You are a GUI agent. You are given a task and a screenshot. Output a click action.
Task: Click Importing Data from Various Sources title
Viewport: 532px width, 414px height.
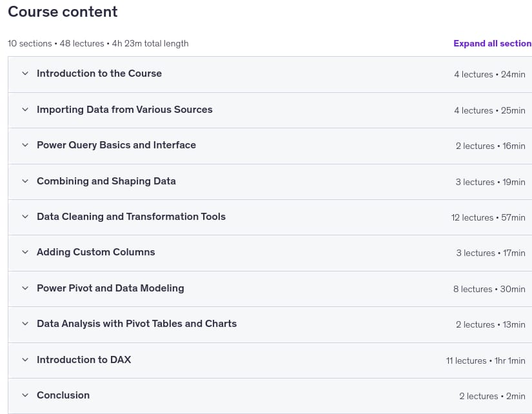coord(124,109)
